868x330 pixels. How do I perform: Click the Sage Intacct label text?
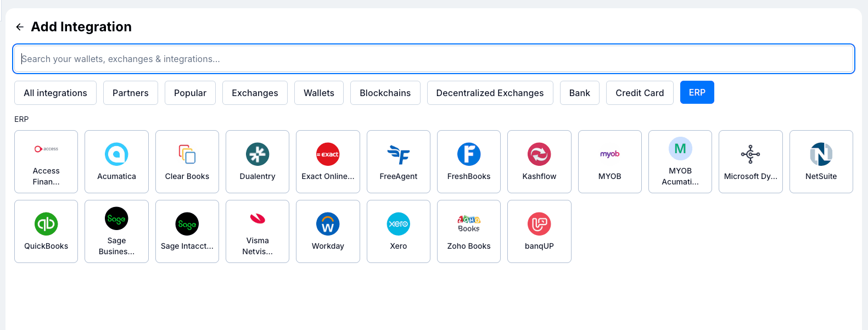click(187, 246)
